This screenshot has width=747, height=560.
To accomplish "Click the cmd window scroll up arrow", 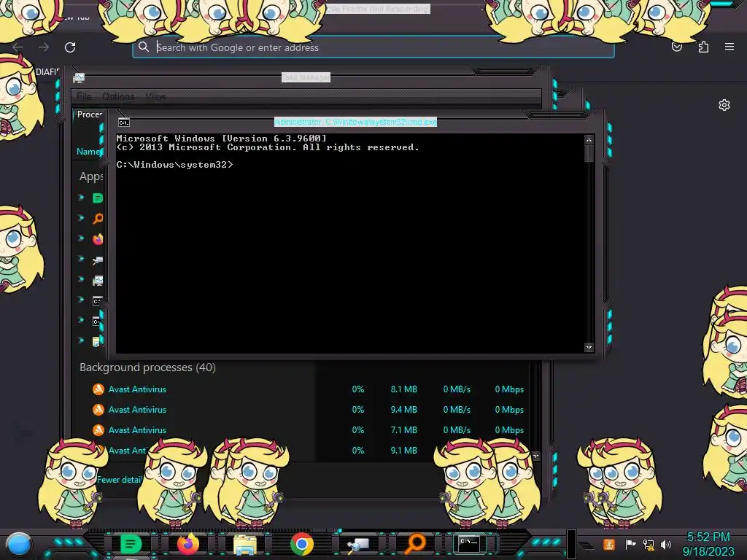I will pyautogui.click(x=589, y=140).
